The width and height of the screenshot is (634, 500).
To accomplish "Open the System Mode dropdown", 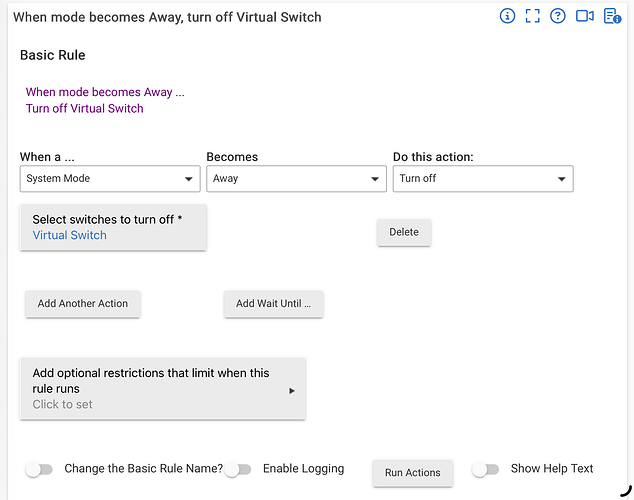I will click(x=110, y=179).
